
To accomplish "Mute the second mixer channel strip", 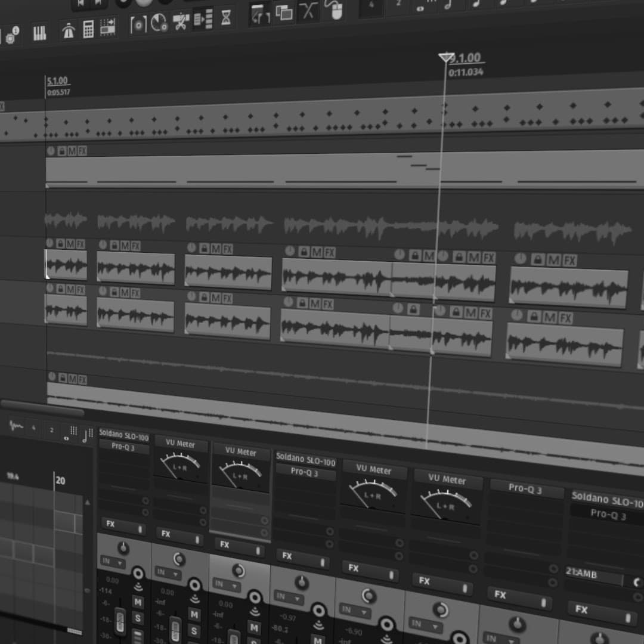I will (194, 614).
